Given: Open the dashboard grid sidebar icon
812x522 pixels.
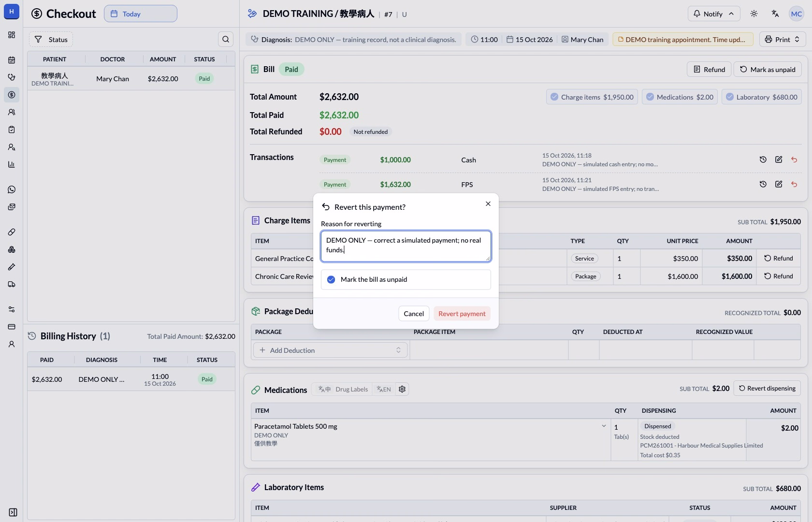Looking at the screenshot, I should click(x=12, y=35).
